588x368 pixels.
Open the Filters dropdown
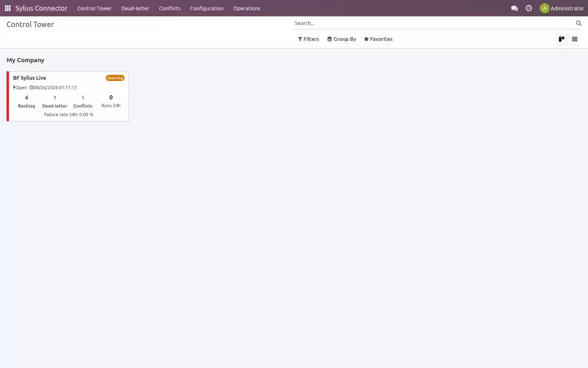click(309, 39)
